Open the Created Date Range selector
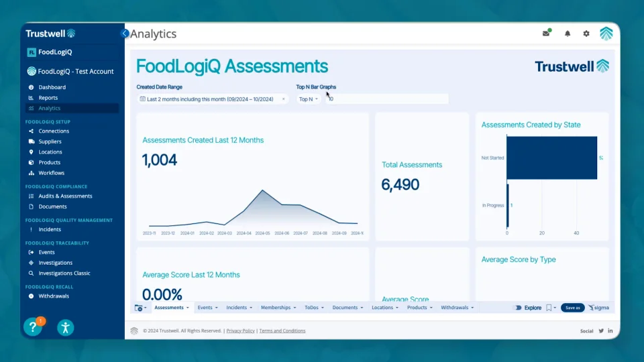 pyautogui.click(x=213, y=99)
